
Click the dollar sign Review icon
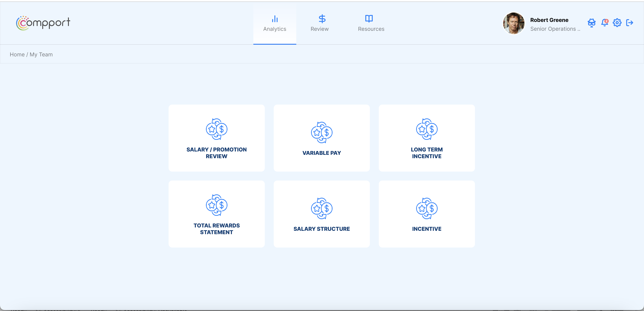pyautogui.click(x=322, y=19)
